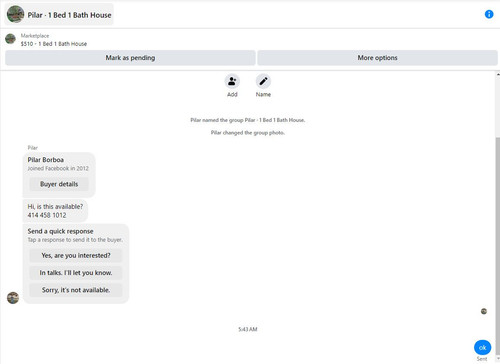Click the Add people icon
This screenshot has height=364, width=500.
pyautogui.click(x=232, y=81)
